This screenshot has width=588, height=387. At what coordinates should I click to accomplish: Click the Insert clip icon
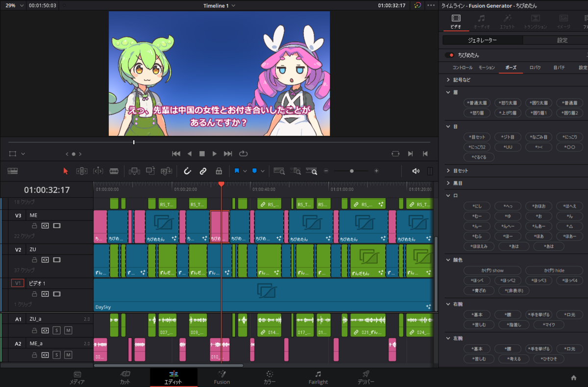pos(134,171)
